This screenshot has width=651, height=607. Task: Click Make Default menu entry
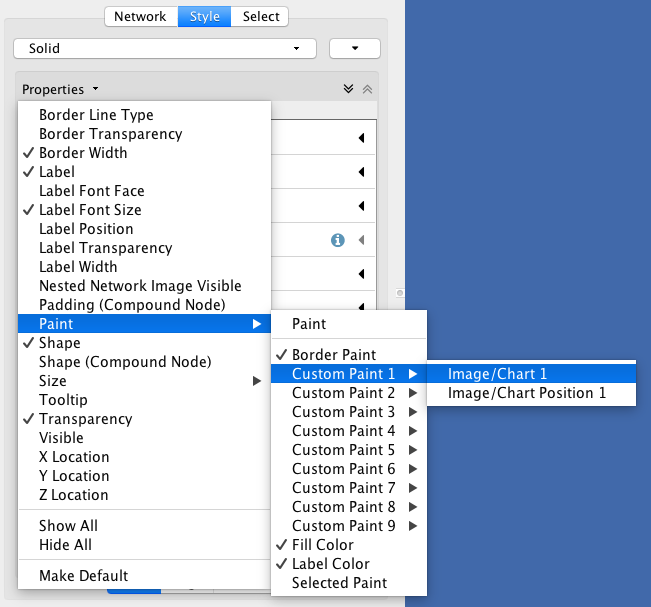click(83, 576)
